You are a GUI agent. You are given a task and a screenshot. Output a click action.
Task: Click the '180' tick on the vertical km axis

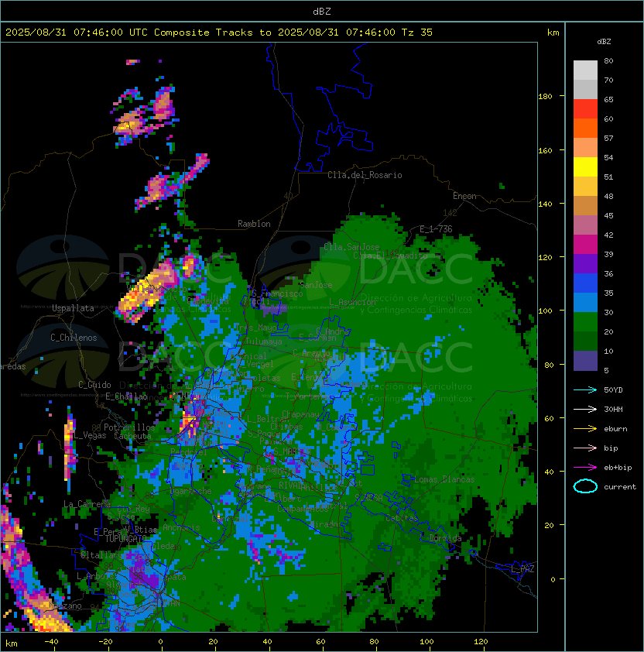[545, 97]
